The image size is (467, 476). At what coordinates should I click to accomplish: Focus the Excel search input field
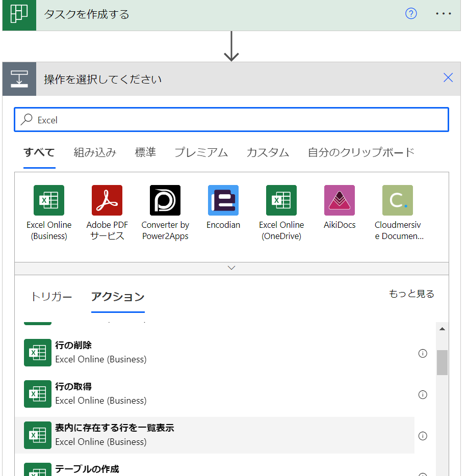231,120
